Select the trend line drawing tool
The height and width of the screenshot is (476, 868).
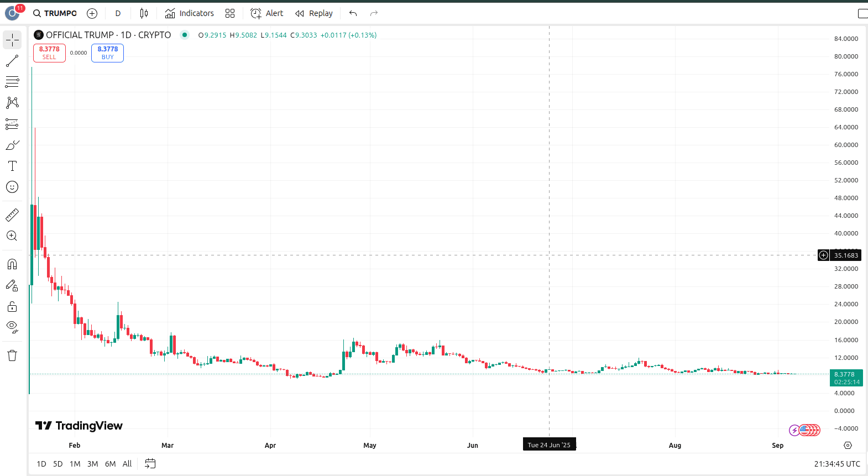tap(12, 61)
